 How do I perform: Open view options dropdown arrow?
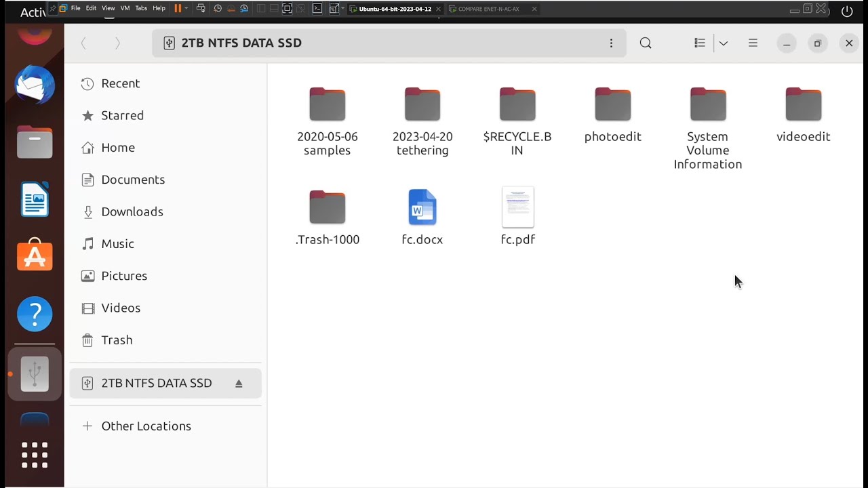[x=724, y=43]
